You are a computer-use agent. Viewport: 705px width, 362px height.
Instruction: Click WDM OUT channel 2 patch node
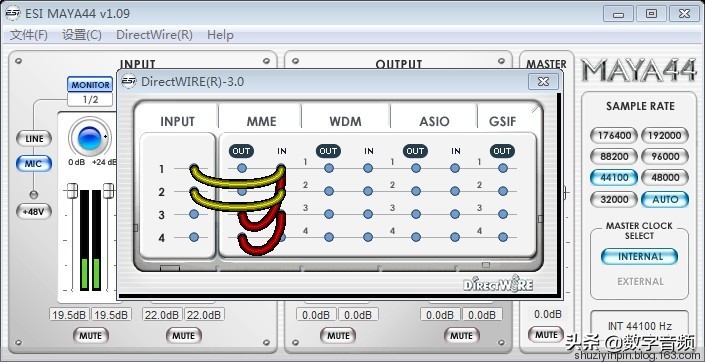tap(329, 191)
